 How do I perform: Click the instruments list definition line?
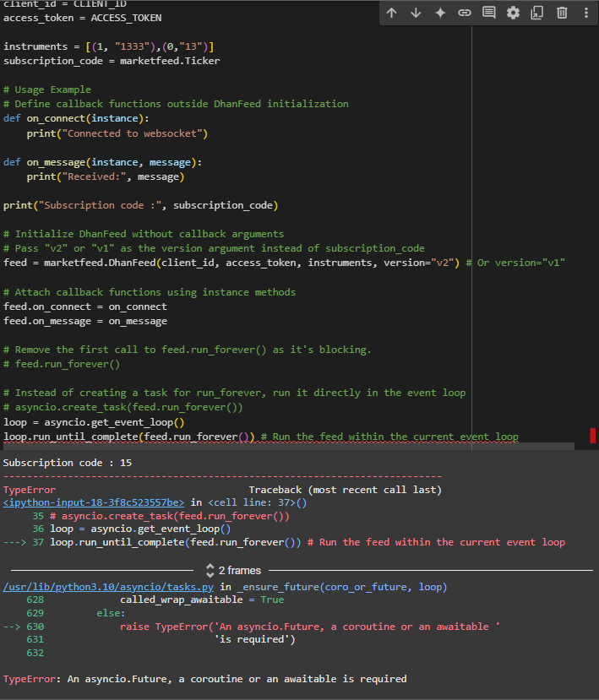108,46
